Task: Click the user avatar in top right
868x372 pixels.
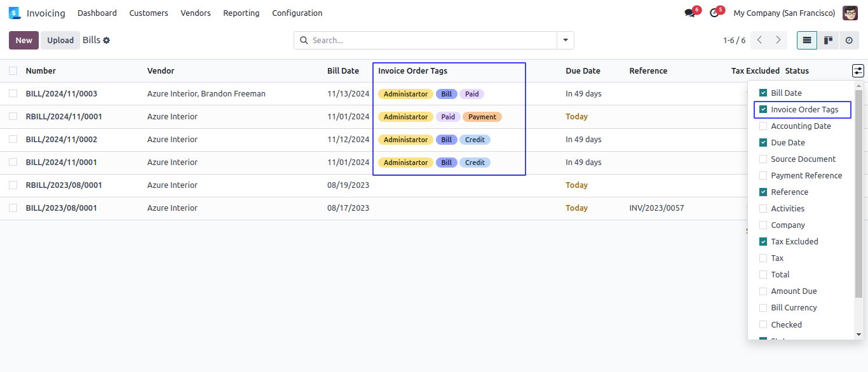Action: [850, 13]
